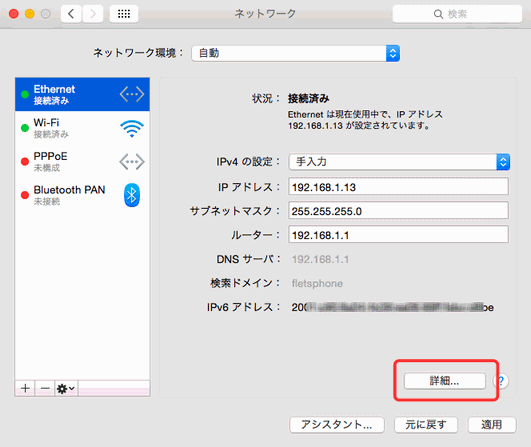This screenshot has width=531, height=447.
Task: Go back with the left chevron button
Action: 71,14
